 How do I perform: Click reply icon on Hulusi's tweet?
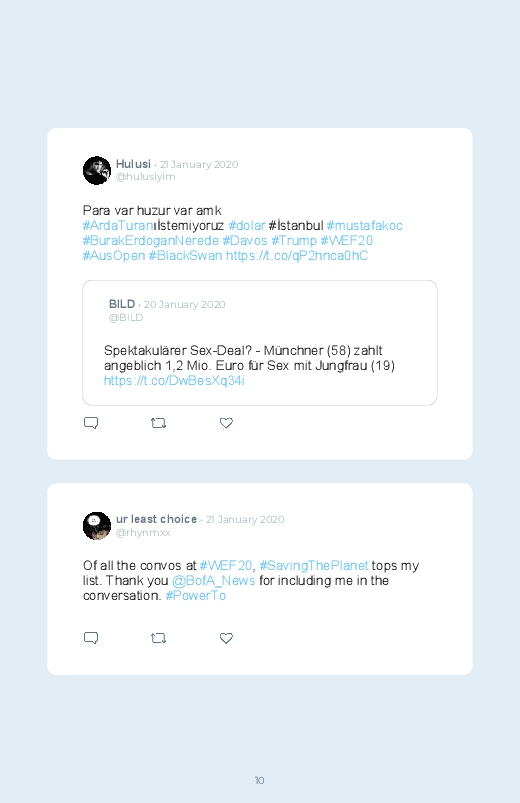point(91,423)
